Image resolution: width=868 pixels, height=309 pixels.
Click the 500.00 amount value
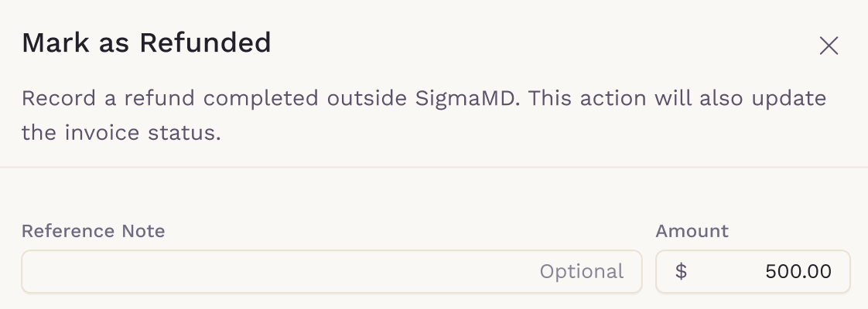point(798,272)
